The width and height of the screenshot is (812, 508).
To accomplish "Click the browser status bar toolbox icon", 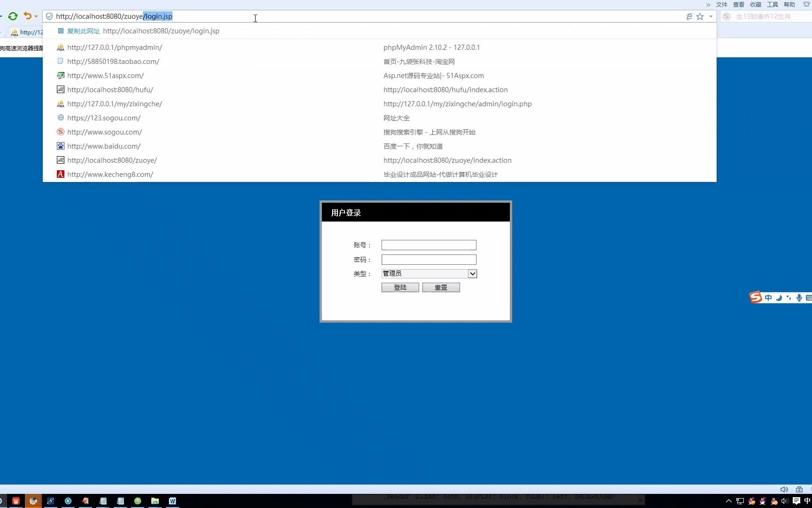I will click(799, 489).
